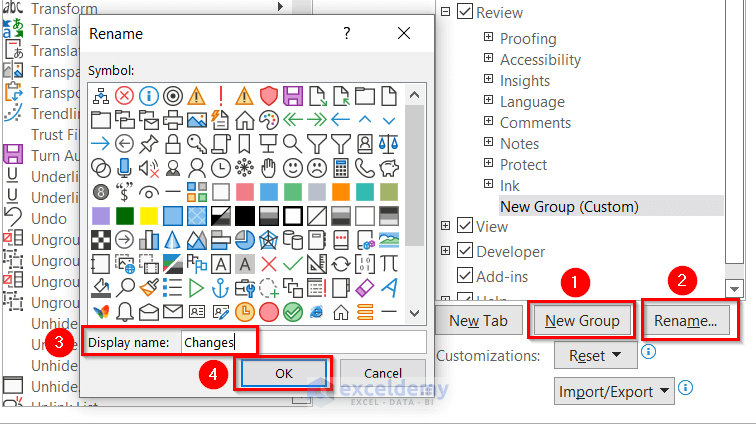Pick the sad face symbol
756x424 pixels.
(317, 168)
